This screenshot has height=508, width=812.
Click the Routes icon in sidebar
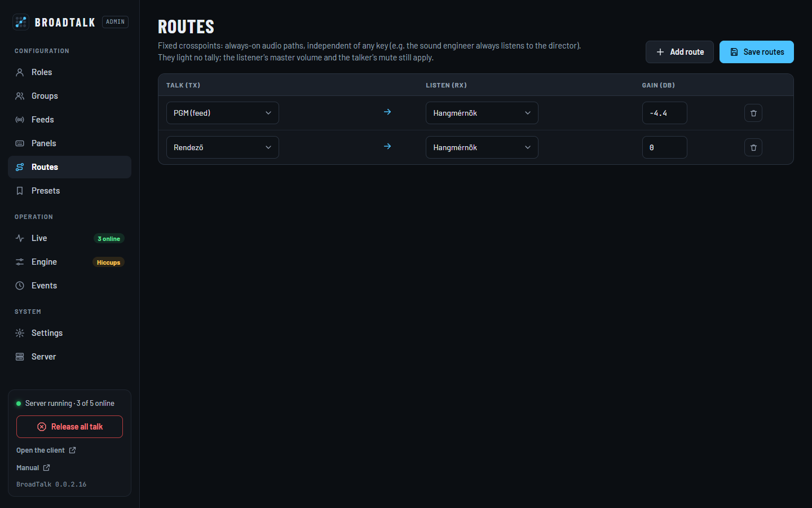(x=20, y=167)
